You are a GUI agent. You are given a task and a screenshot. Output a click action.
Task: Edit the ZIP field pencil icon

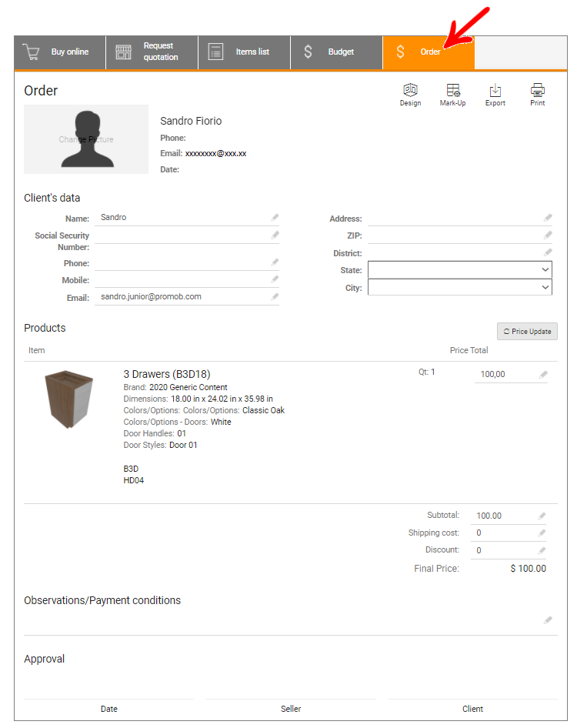tap(549, 235)
